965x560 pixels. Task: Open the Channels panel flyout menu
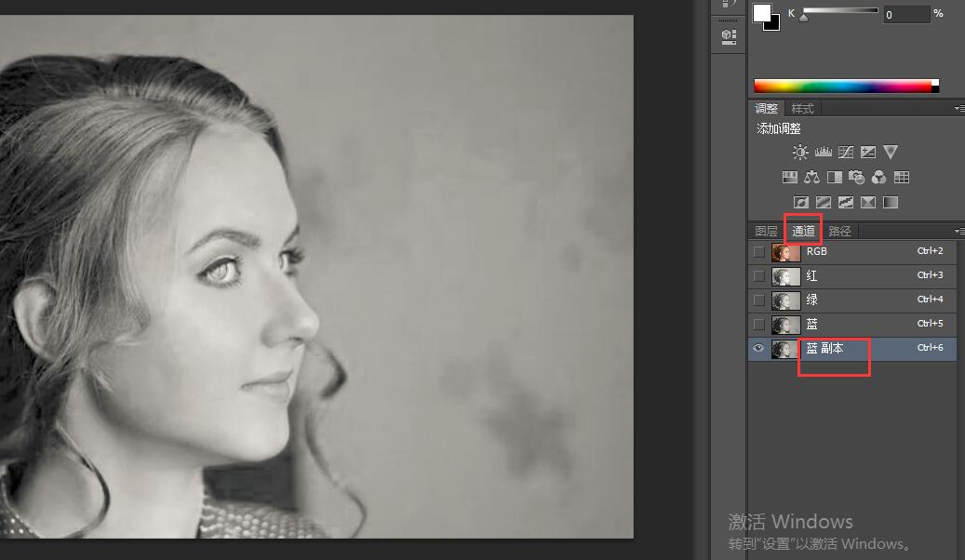[958, 231]
